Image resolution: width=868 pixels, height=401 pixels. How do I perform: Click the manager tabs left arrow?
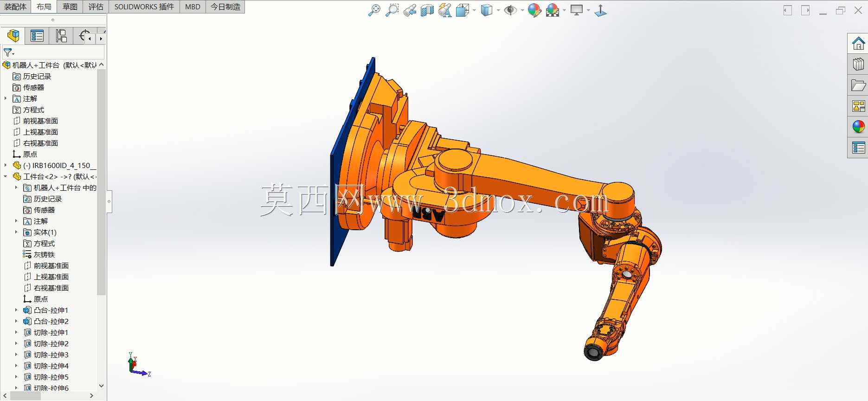coord(90,39)
